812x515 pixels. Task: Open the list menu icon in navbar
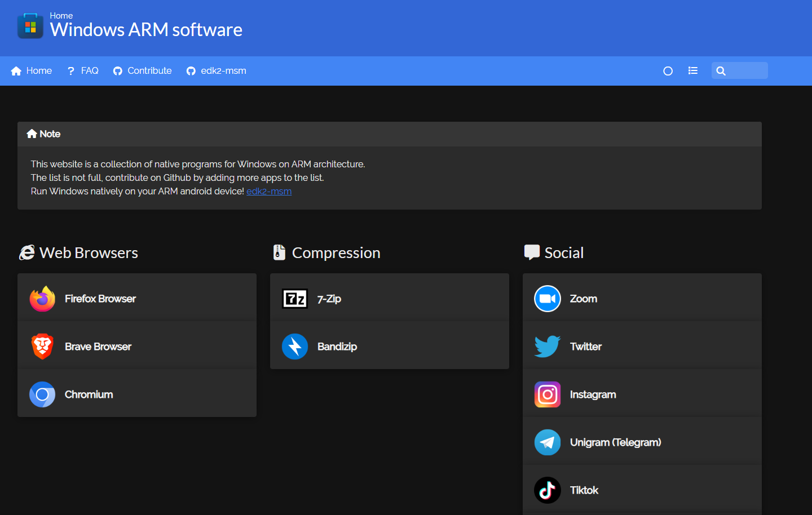coord(693,71)
